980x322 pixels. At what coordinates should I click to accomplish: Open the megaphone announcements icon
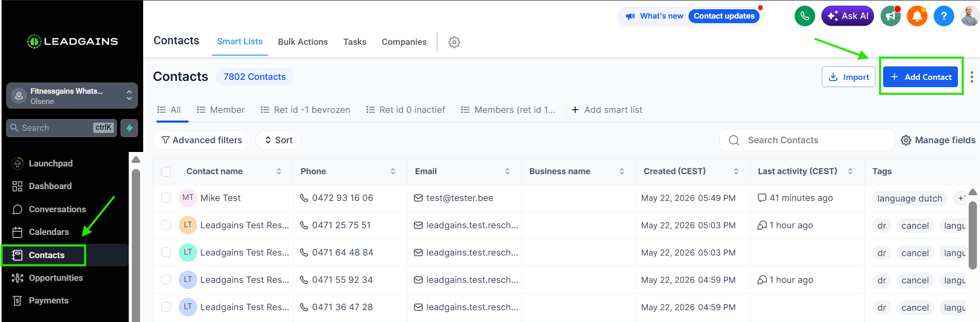(890, 16)
